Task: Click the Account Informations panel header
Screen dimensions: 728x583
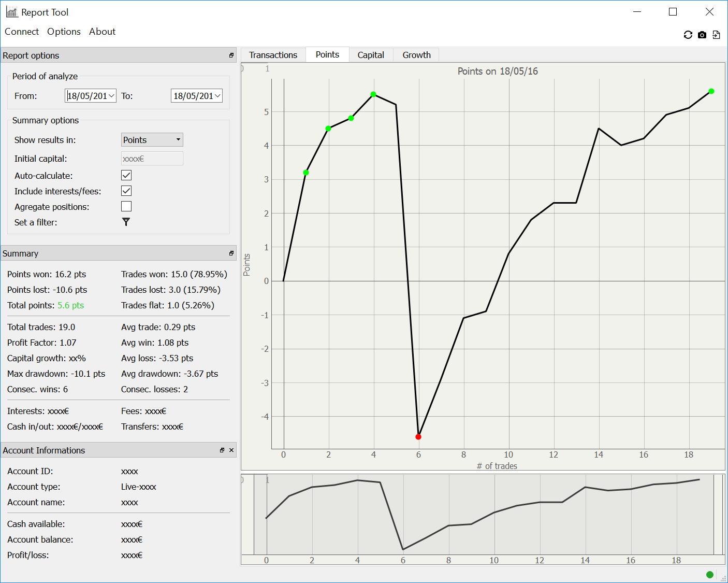Action: [119, 450]
